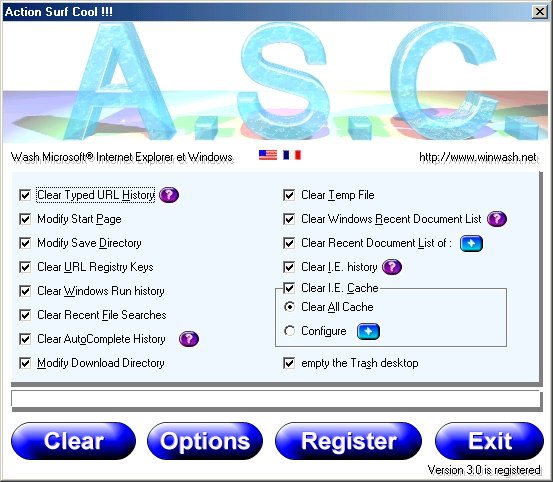Image resolution: width=553 pixels, height=482 pixels.
Task: Click the Exit button
Action: [x=490, y=441]
